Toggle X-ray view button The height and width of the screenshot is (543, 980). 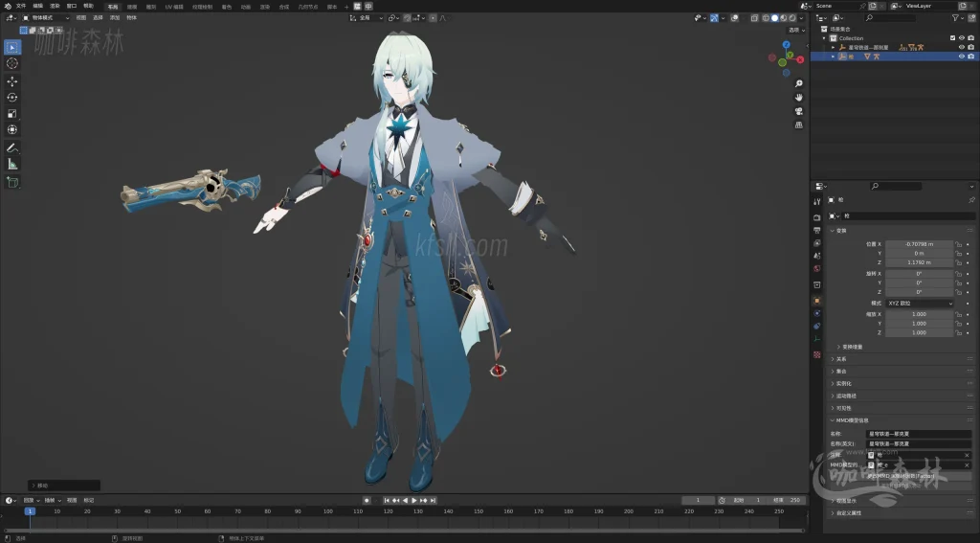(x=754, y=18)
